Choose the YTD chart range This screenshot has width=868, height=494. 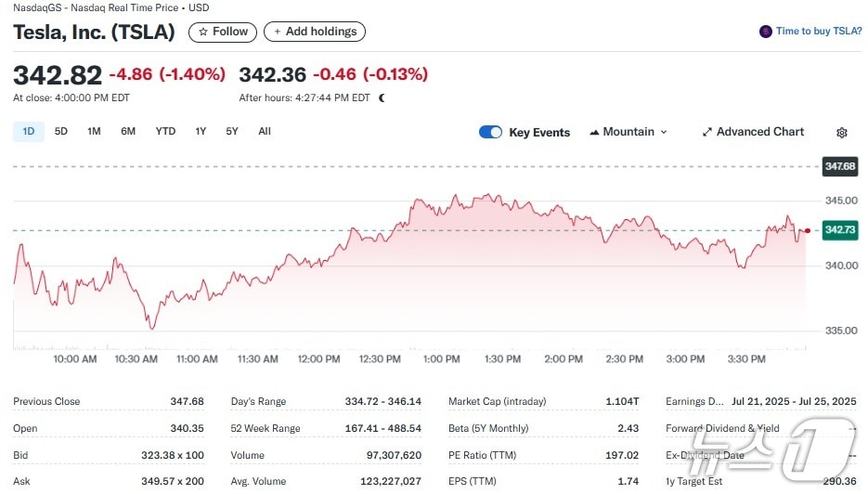click(x=165, y=131)
